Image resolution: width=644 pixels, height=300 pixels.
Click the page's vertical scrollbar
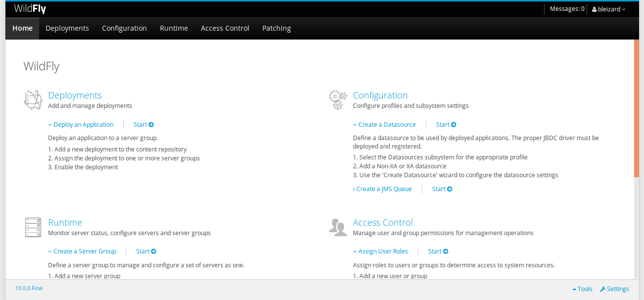(636, 108)
